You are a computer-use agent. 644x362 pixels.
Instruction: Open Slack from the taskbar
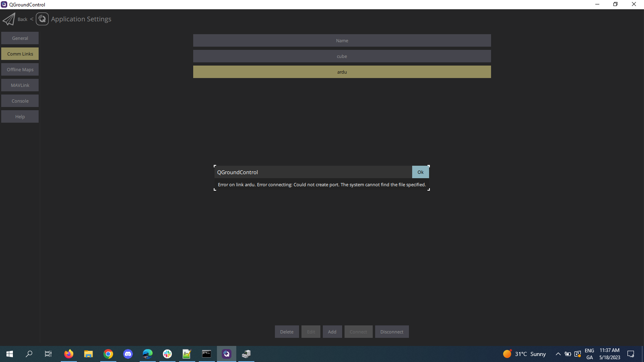[167, 354]
